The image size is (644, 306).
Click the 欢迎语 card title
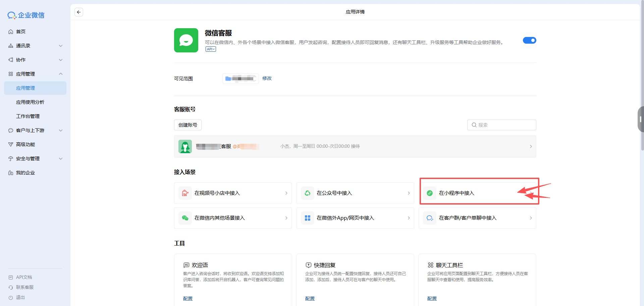pos(200,265)
